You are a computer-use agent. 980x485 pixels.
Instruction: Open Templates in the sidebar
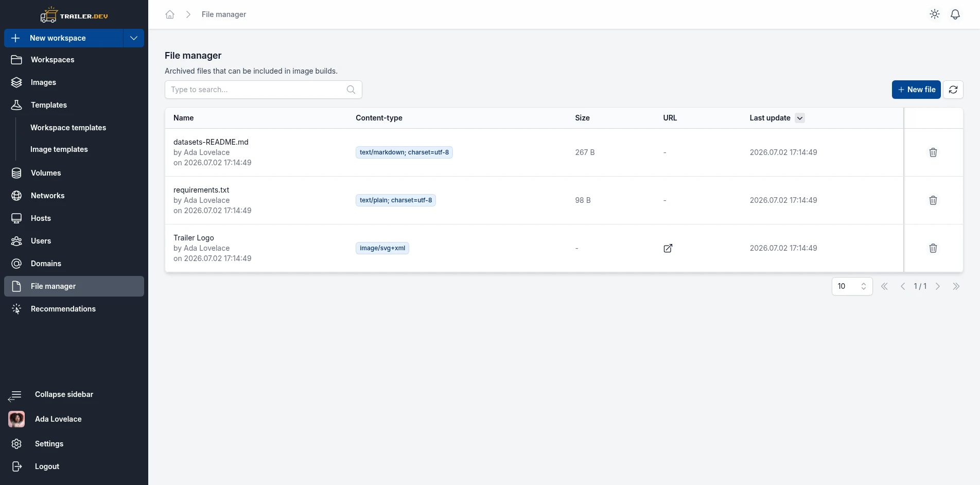tap(74, 105)
